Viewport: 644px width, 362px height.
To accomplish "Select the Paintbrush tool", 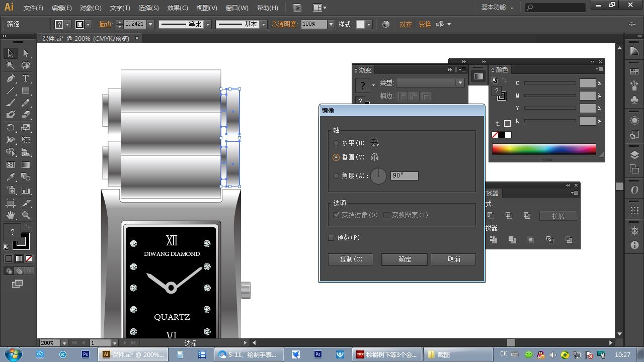I will [x=11, y=103].
